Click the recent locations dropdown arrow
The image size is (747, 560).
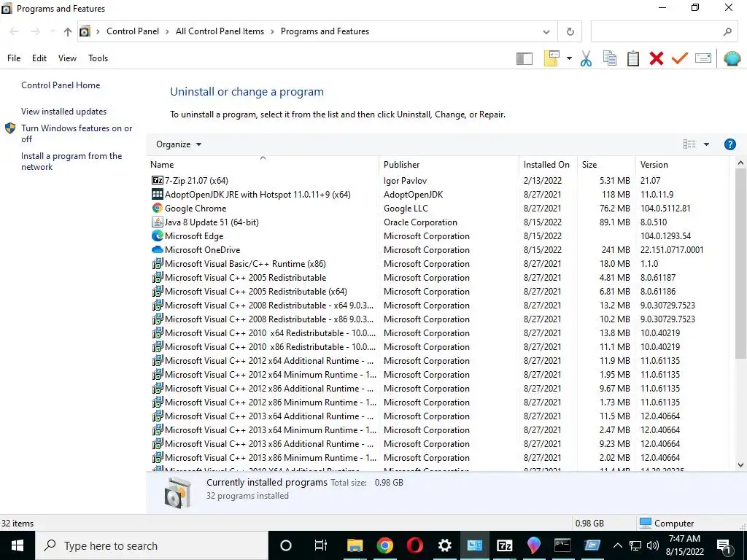(x=52, y=32)
